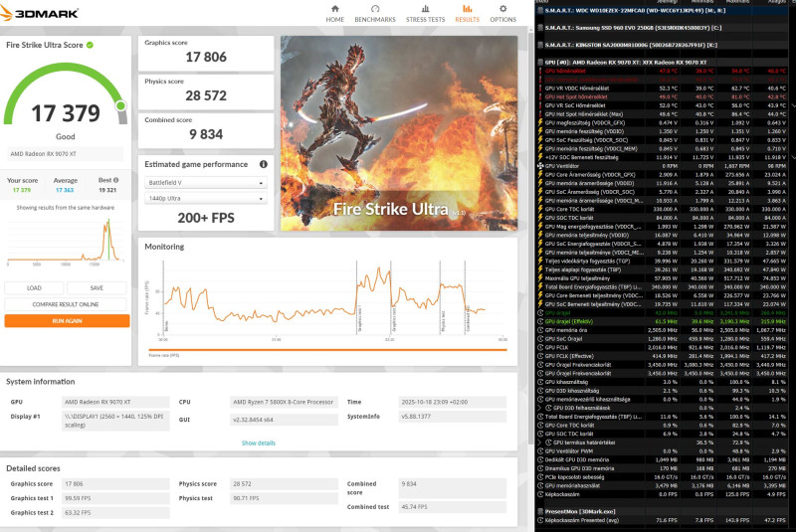The width and height of the screenshot is (796, 532).
Task: Click the info icon next to Best score
Action: click(115, 180)
